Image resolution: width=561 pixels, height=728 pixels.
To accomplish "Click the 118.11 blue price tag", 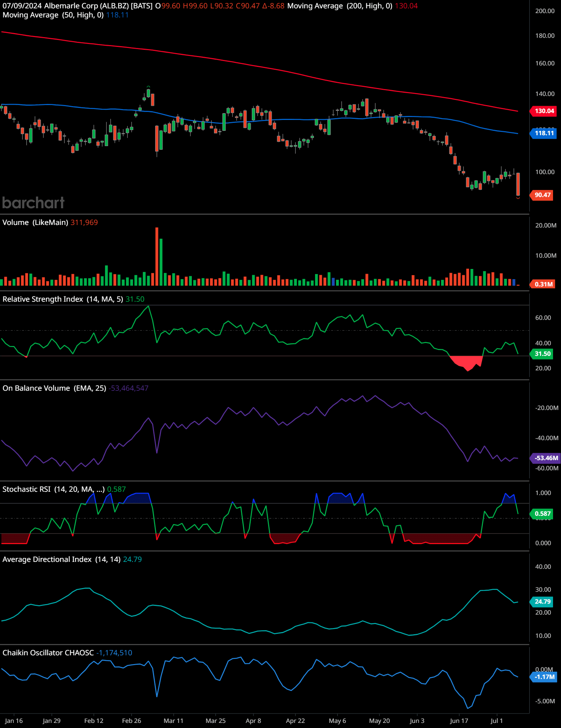I will point(544,133).
